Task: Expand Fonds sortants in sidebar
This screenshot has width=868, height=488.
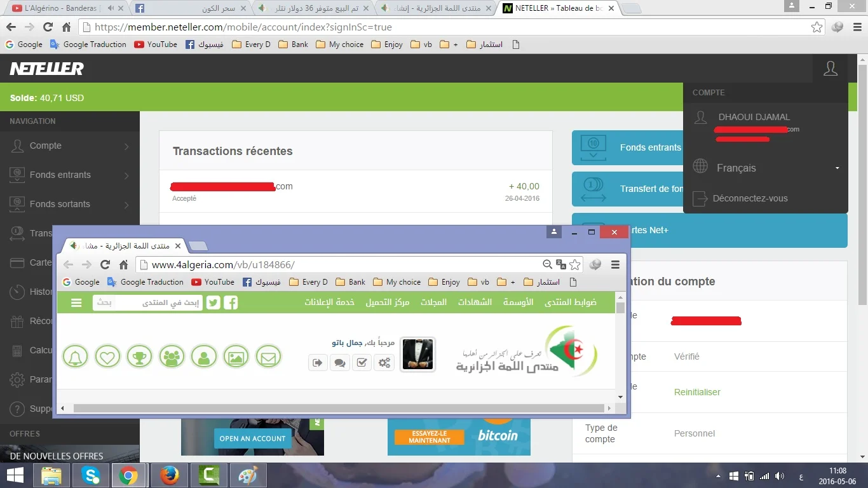Action: coord(70,204)
